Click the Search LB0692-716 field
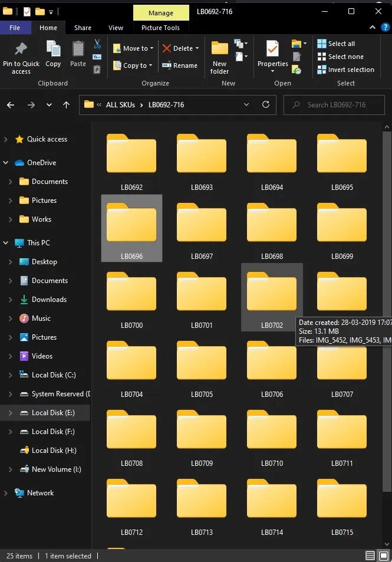392x562 pixels. click(334, 104)
